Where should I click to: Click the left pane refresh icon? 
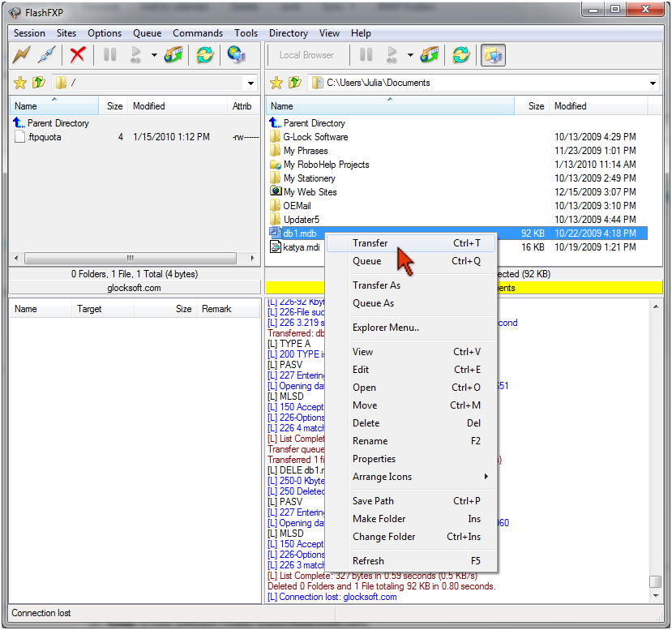pos(205,55)
